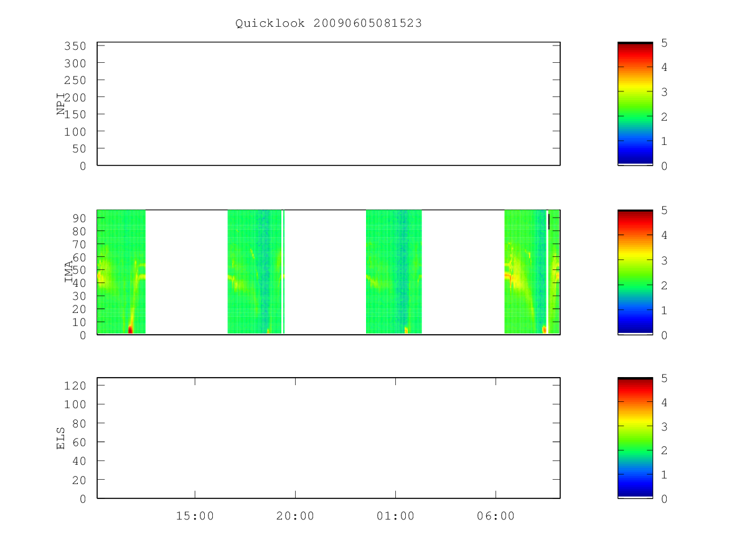
Task: Click the 30 tick label on IMA axis
Action: pyautogui.click(x=79, y=296)
